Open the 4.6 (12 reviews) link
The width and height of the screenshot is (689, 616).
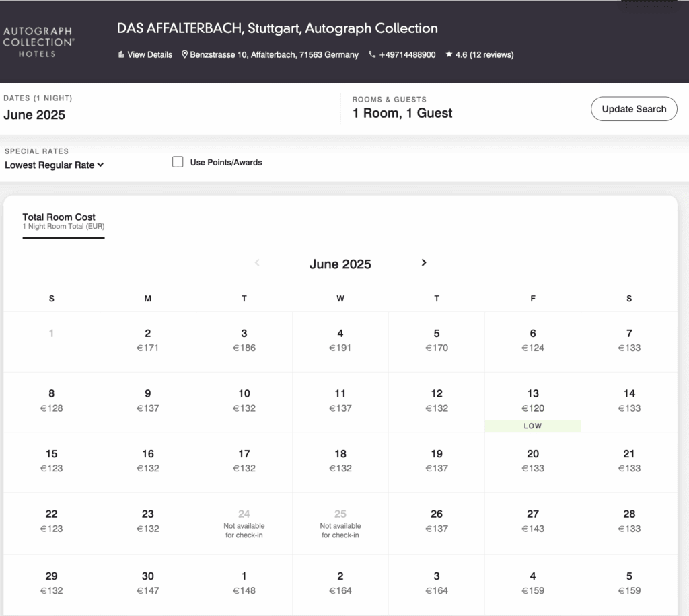pos(484,55)
